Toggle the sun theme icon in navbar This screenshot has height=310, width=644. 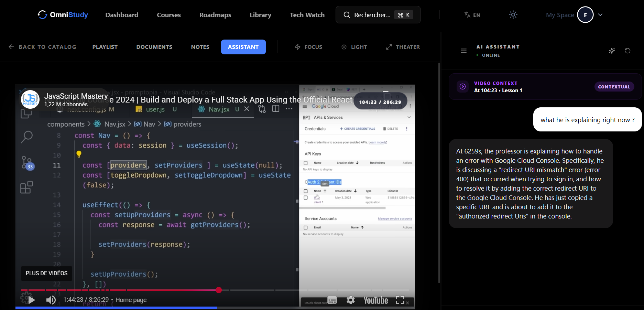point(513,15)
